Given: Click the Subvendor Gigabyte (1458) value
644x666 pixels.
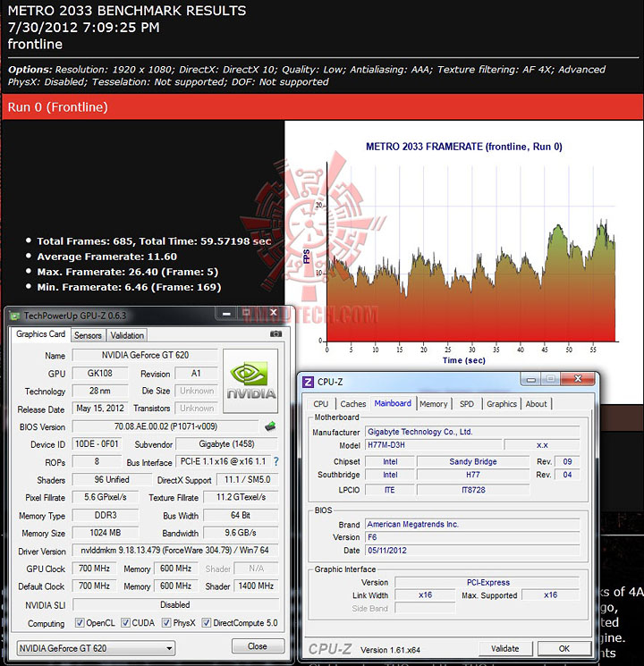Looking at the screenshot, I should point(226,444).
